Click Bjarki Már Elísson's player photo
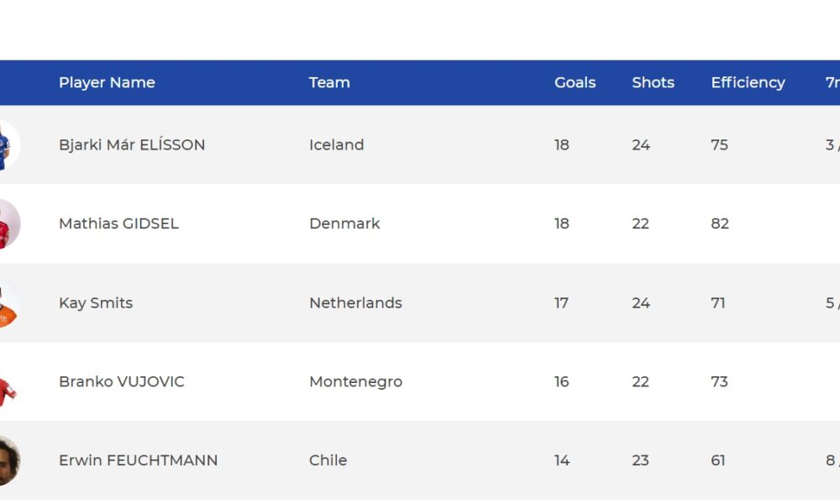This screenshot has width=840, height=504. tap(9, 145)
